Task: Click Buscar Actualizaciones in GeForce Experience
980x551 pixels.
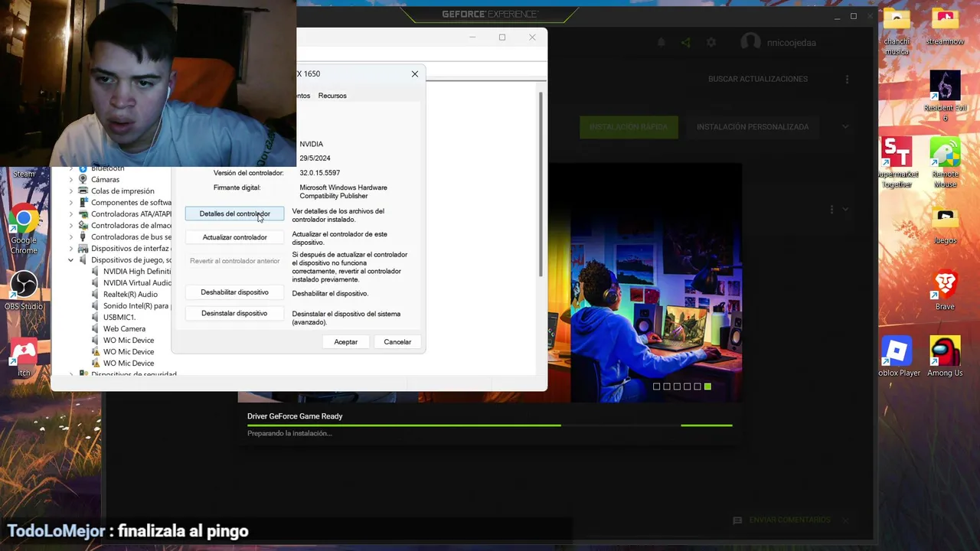Action: (758, 80)
